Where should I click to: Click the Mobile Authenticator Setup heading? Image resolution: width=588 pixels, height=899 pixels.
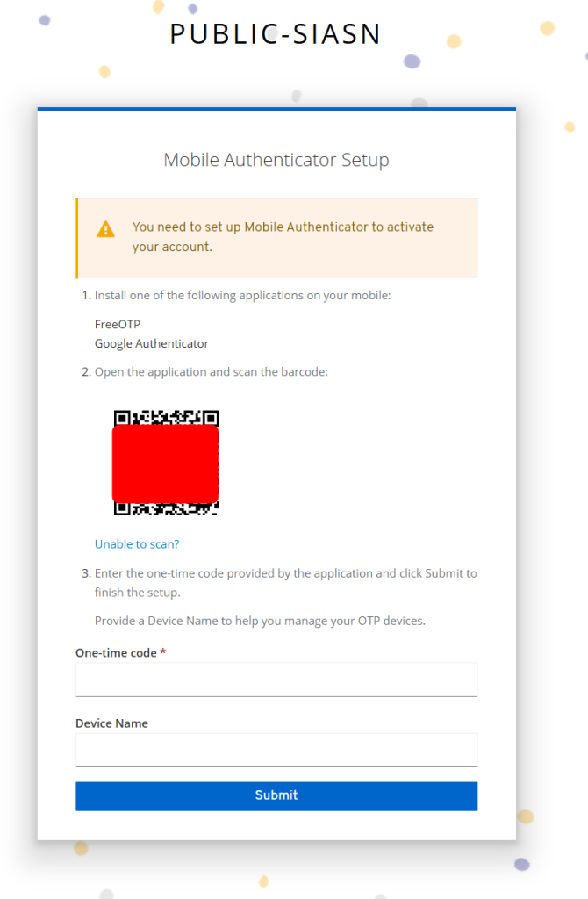coord(276,160)
